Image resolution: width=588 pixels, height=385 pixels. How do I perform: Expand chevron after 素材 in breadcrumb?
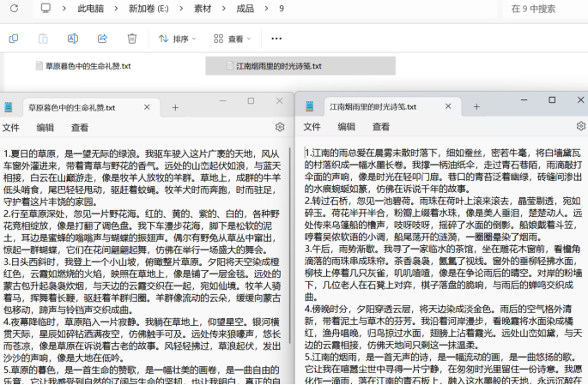point(224,9)
